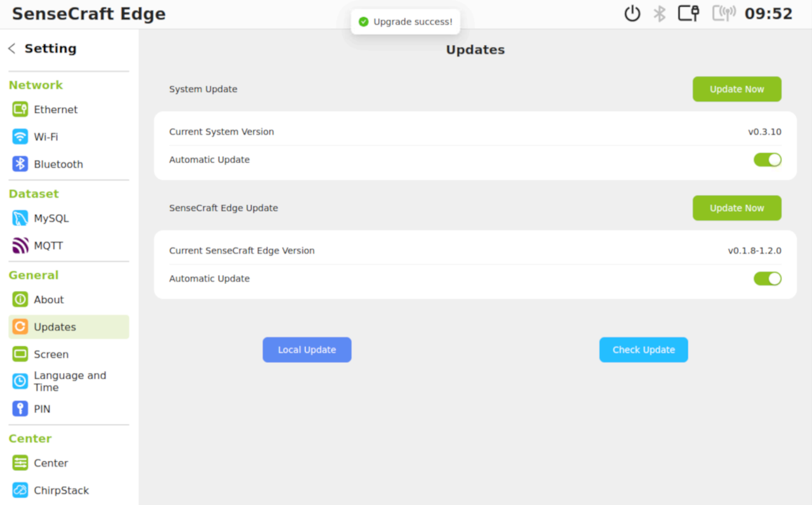Viewport: 812px width, 505px height.
Task: Click the Setting header title
Action: pos(50,48)
